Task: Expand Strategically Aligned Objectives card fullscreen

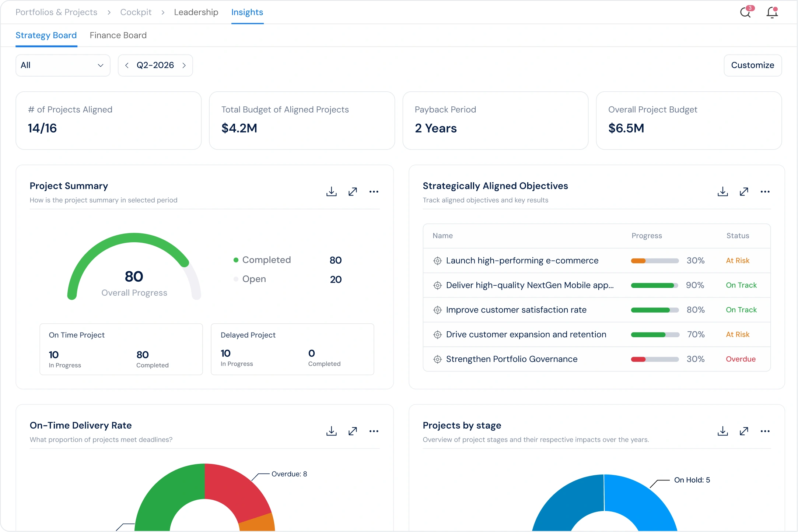Action: tap(744, 191)
